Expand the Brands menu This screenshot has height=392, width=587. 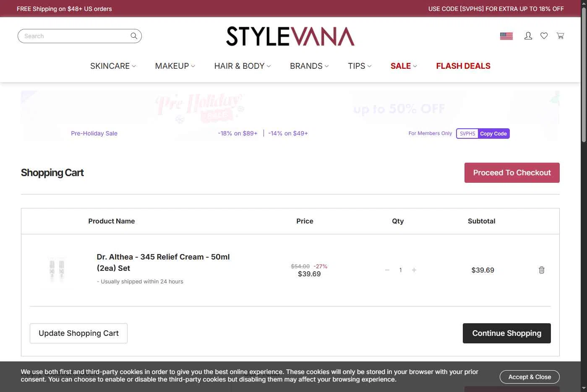(309, 66)
